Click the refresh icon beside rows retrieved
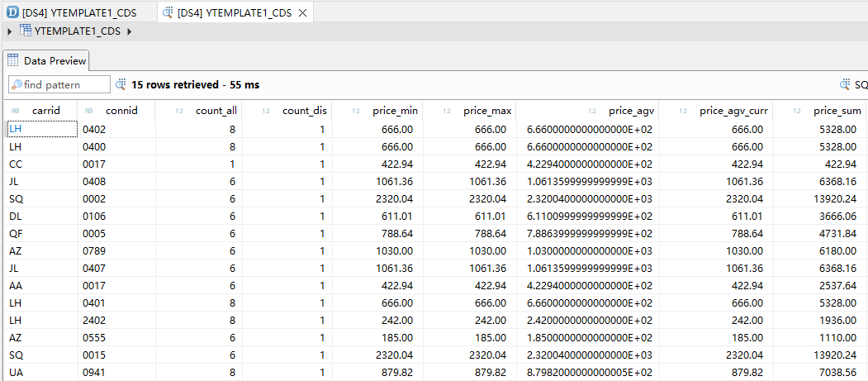 (x=121, y=84)
